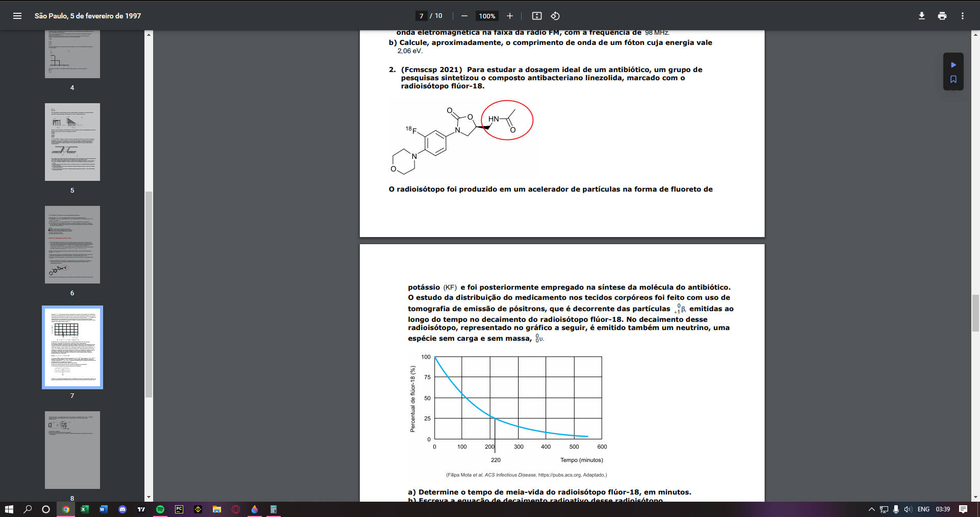Download the PDF file
The image size is (980, 517).
click(x=922, y=16)
